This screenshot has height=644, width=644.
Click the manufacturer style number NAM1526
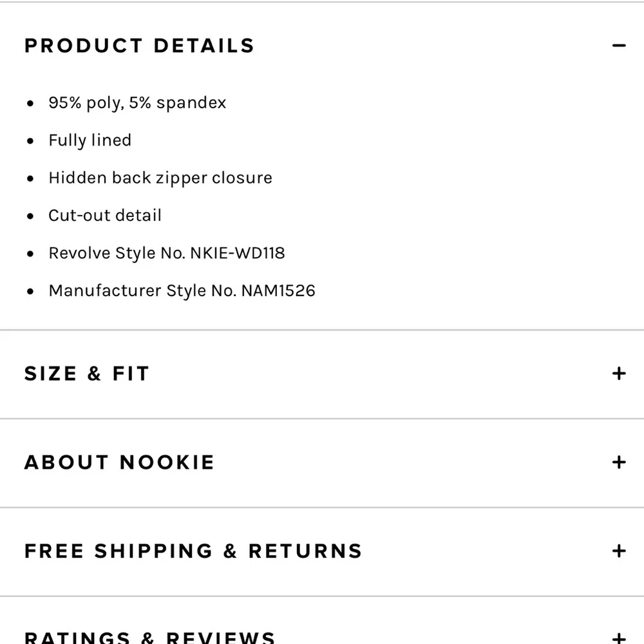pyautogui.click(x=278, y=290)
